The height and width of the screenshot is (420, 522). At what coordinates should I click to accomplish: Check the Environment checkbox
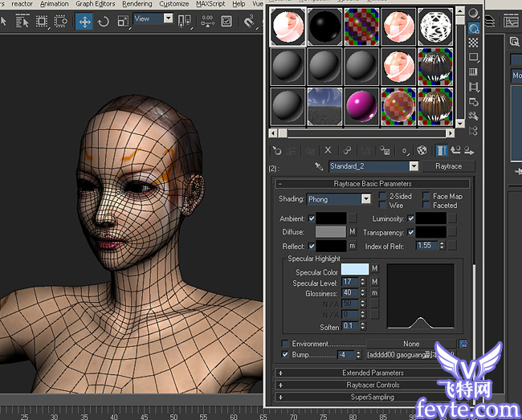tap(285, 344)
